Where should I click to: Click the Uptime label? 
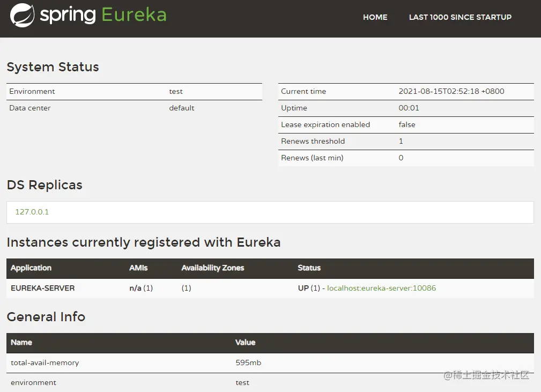294,108
